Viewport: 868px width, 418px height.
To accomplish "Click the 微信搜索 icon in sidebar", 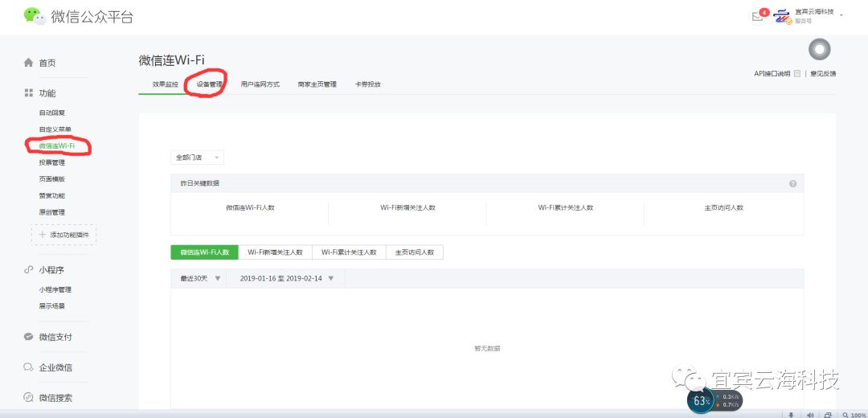I will [x=29, y=398].
